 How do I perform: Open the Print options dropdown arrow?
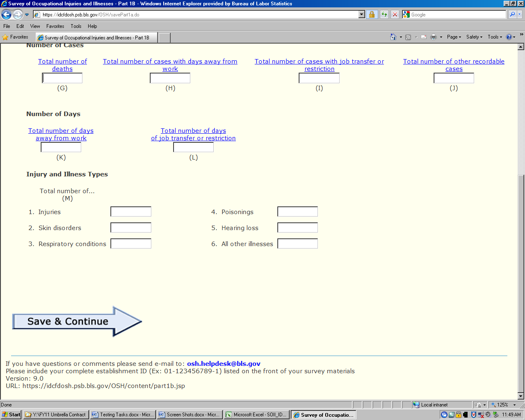click(441, 37)
